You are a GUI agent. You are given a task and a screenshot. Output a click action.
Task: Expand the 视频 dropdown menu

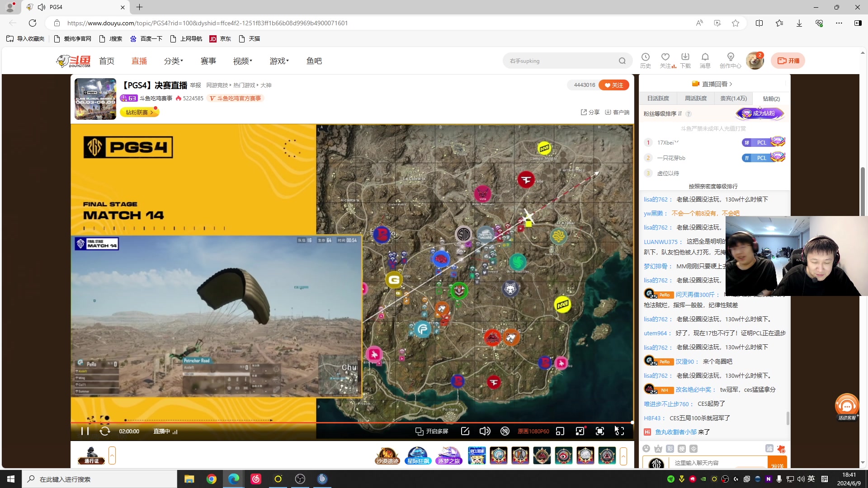coord(243,61)
